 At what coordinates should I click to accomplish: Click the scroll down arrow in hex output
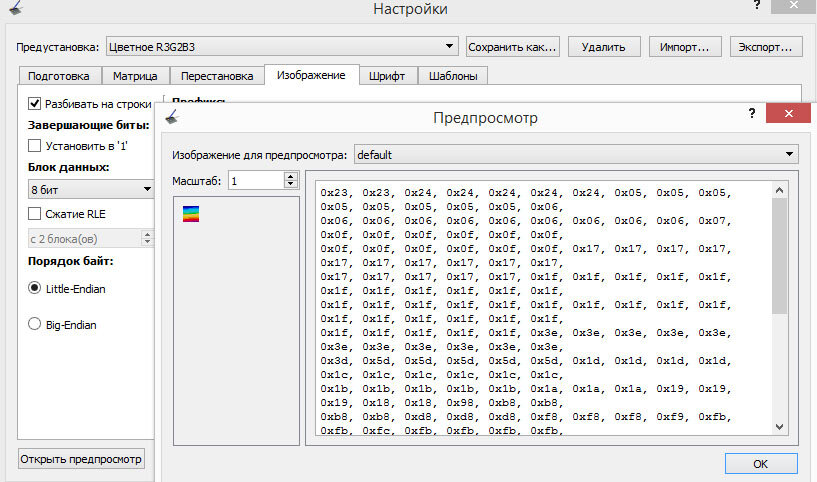click(779, 427)
